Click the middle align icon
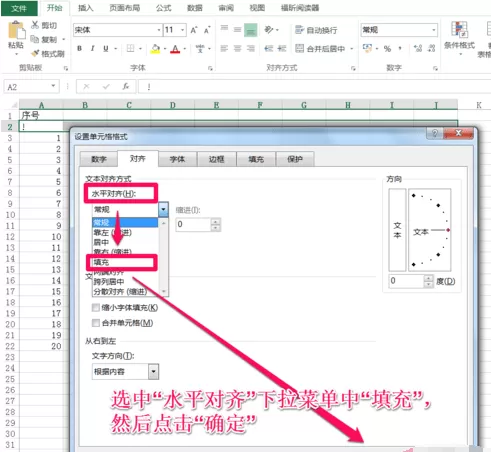The image size is (491, 452). [237, 30]
